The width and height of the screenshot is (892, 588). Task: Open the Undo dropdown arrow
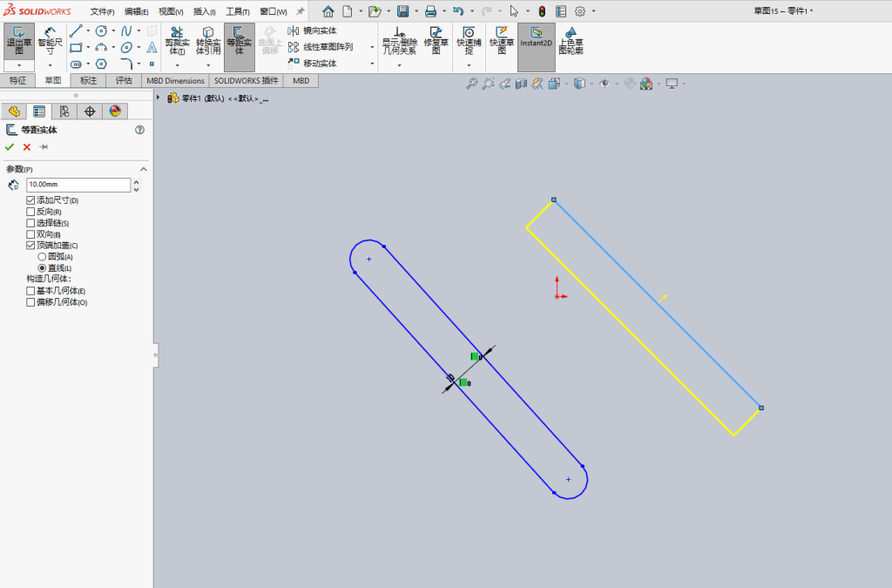click(x=471, y=11)
